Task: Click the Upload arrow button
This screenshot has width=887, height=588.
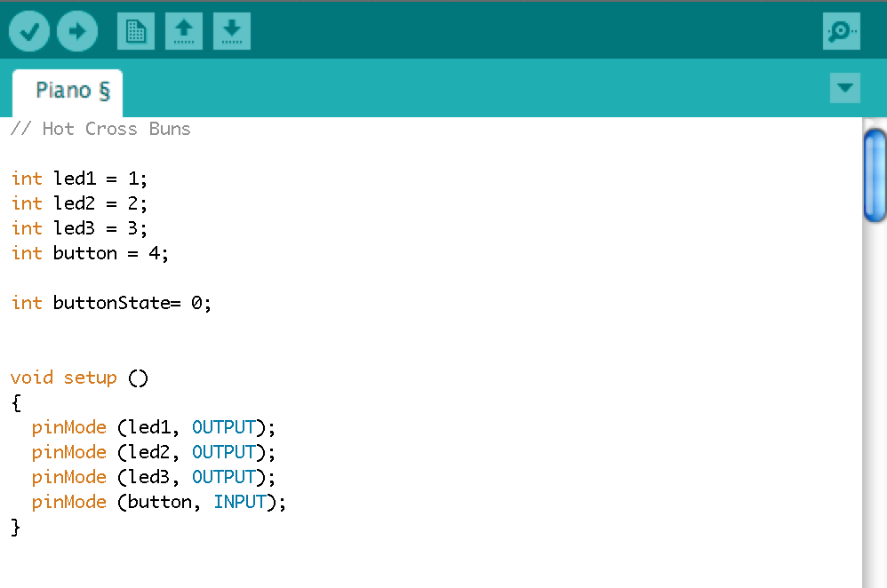Action: 77,31
